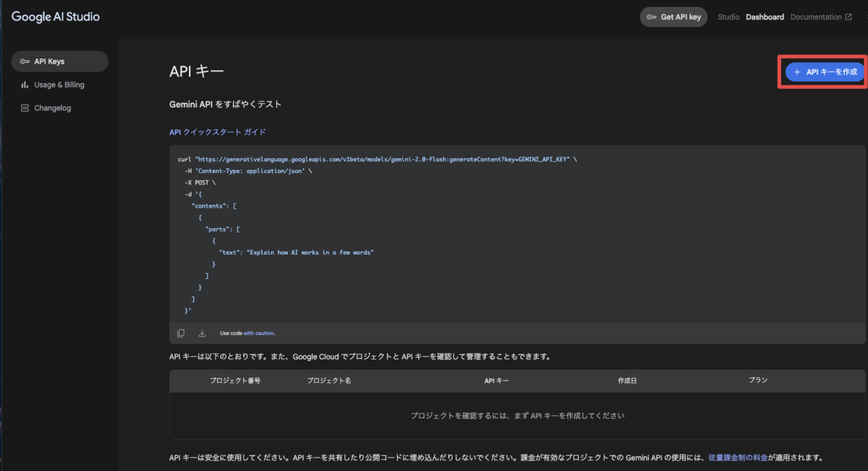Click the empty table message about creating API key
868x471 pixels.
pos(517,416)
